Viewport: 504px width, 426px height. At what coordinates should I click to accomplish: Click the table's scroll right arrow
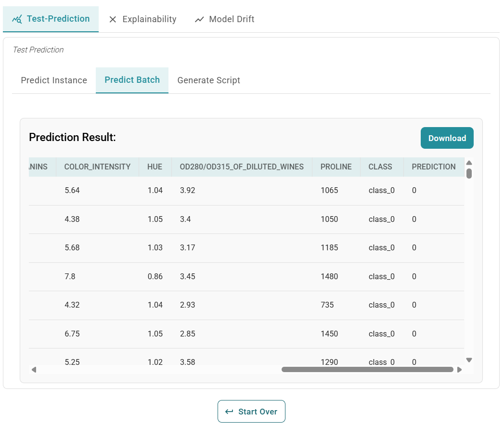[459, 370]
